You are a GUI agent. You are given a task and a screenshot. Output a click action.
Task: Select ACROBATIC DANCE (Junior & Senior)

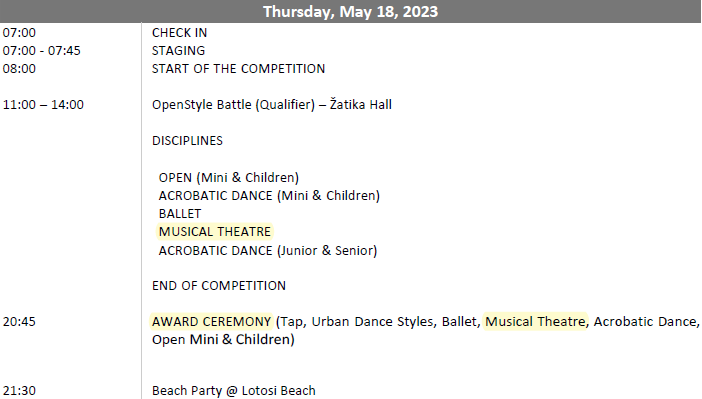[x=268, y=250]
